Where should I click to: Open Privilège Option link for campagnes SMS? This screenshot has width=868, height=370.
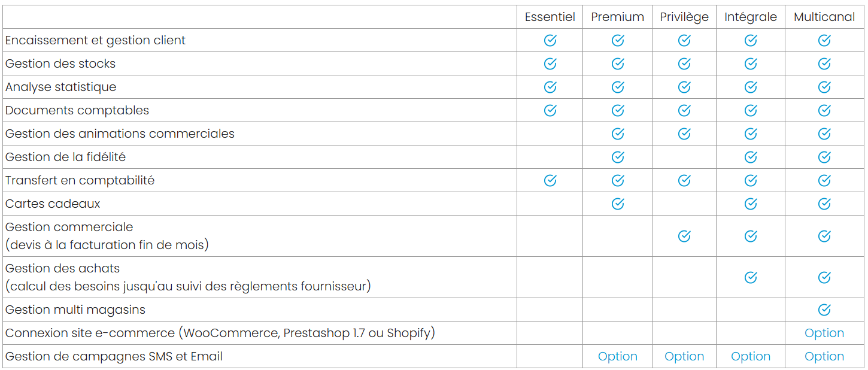coord(684,356)
